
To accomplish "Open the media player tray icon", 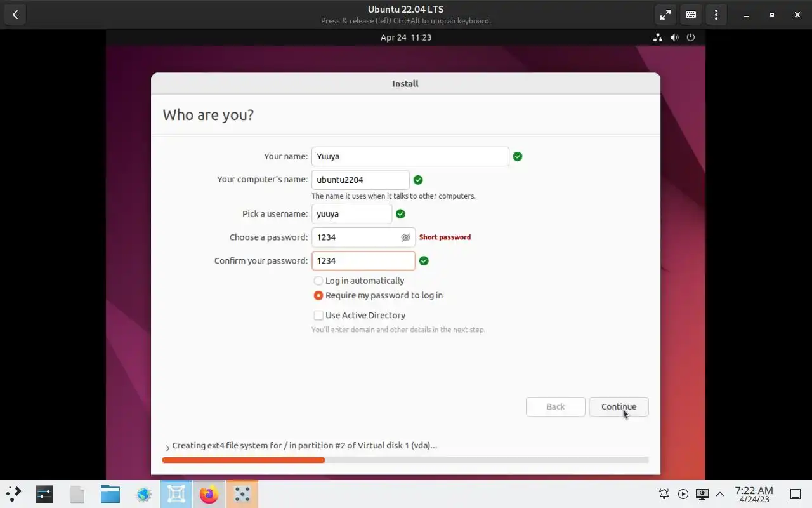I will pyautogui.click(x=683, y=494).
